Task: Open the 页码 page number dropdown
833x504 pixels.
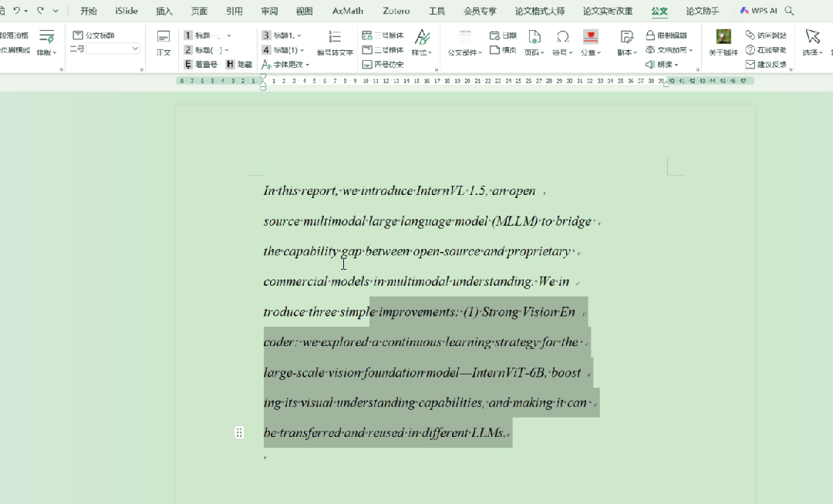Action: [535, 43]
